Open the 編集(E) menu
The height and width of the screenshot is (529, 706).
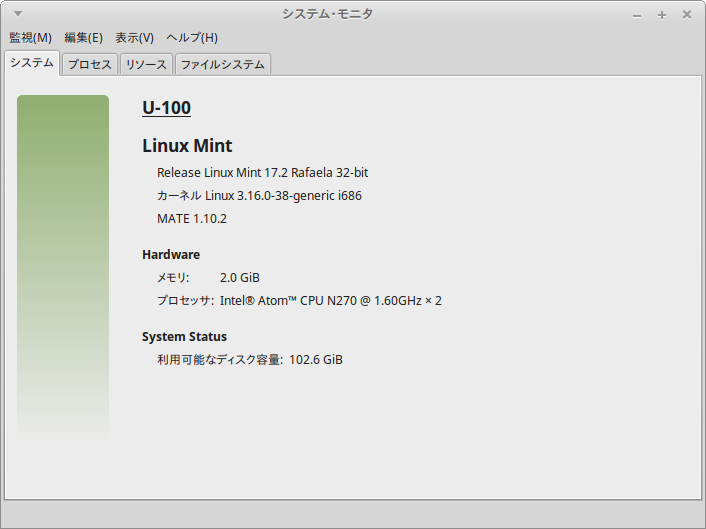point(83,38)
